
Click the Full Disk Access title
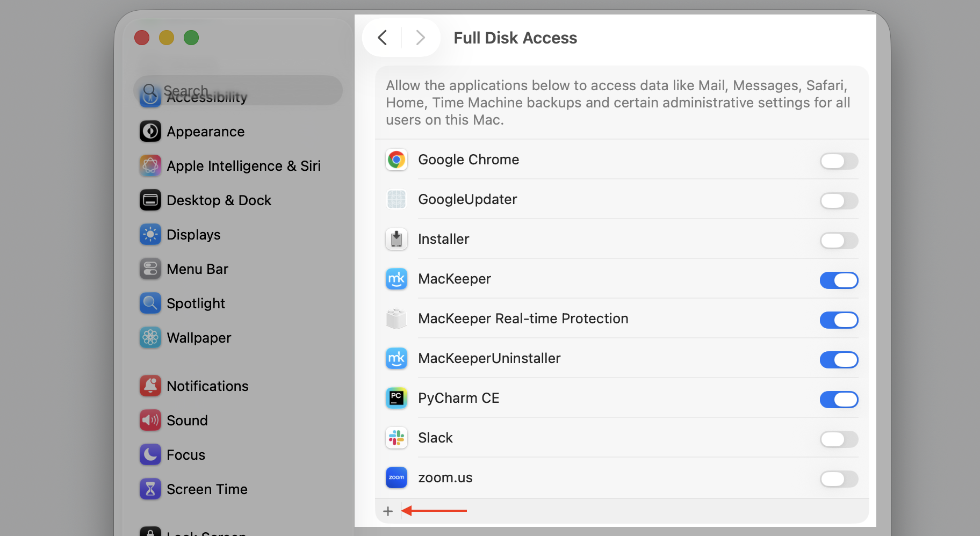click(515, 38)
